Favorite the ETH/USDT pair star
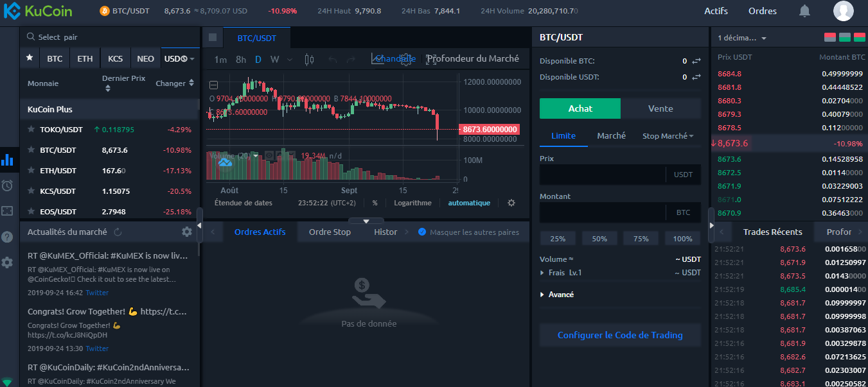868x387 pixels. (x=30, y=170)
